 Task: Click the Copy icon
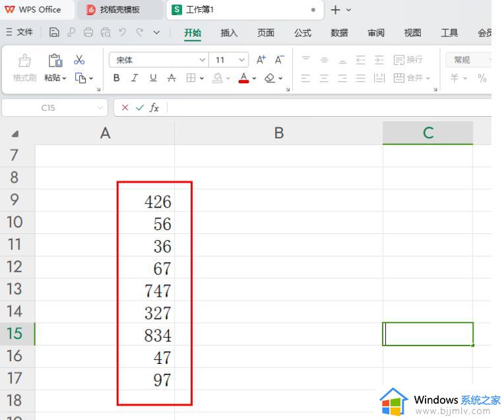[x=80, y=78]
